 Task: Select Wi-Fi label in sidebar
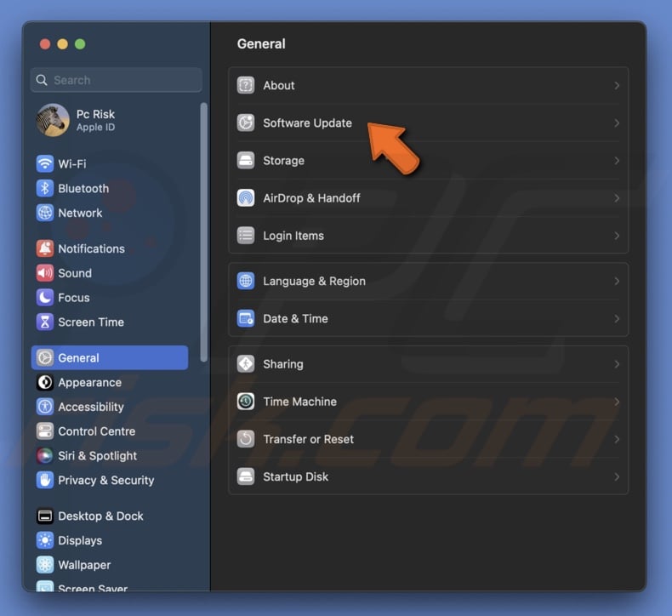[72, 163]
